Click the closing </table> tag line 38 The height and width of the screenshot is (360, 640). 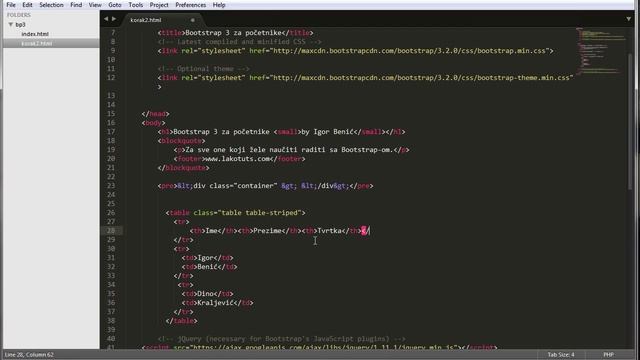(182, 321)
